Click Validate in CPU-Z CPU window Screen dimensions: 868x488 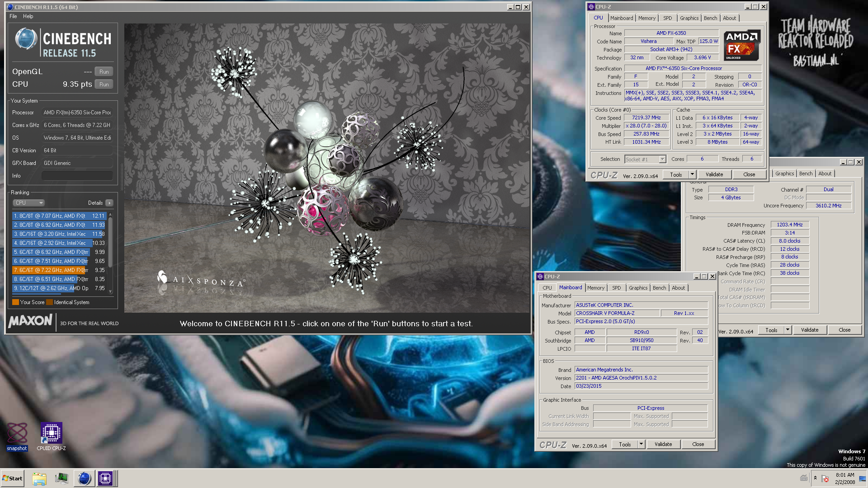(714, 175)
